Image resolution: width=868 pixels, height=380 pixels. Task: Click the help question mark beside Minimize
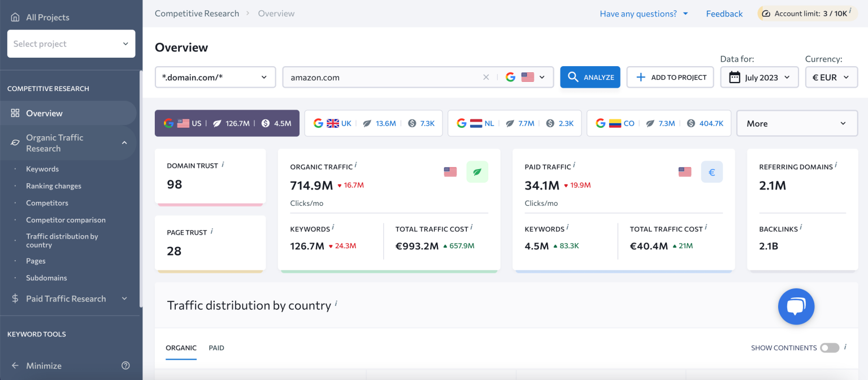tap(124, 365)
